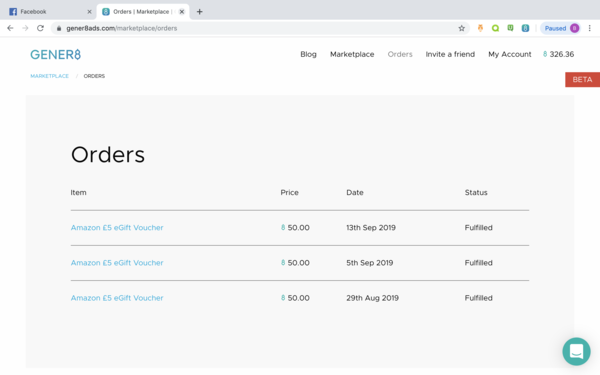600x375 pixels.
Task: Open Chrome's three-dot menu
Action: tap(590, 28)
